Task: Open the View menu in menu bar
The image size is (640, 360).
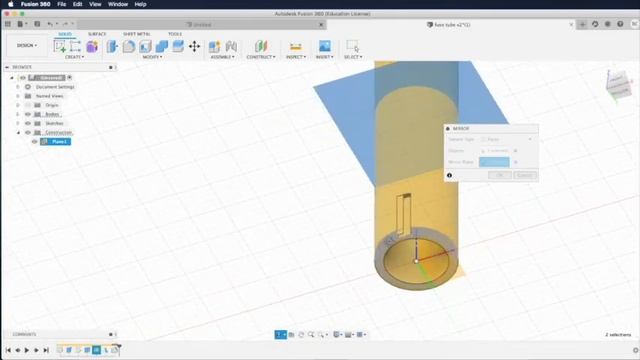Action: click(x=95, y=4)
